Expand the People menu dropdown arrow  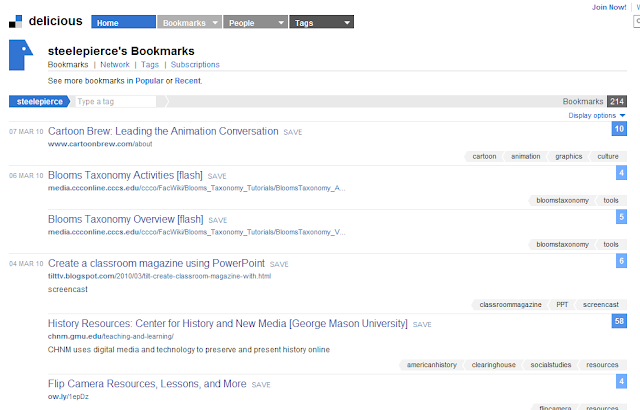coord(281,22)
